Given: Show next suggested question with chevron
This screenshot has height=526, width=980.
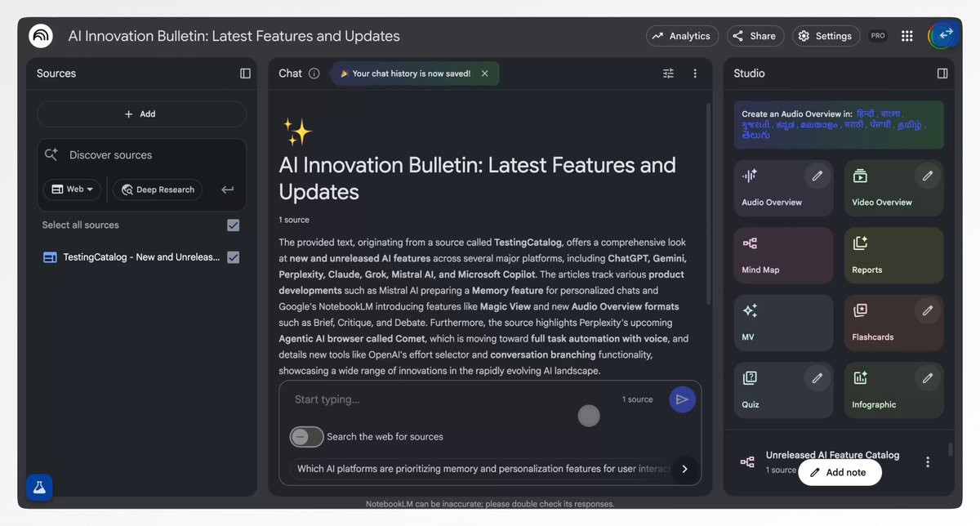Looking at the screenshot, I should pyautogui.click(x=685, y=469).
